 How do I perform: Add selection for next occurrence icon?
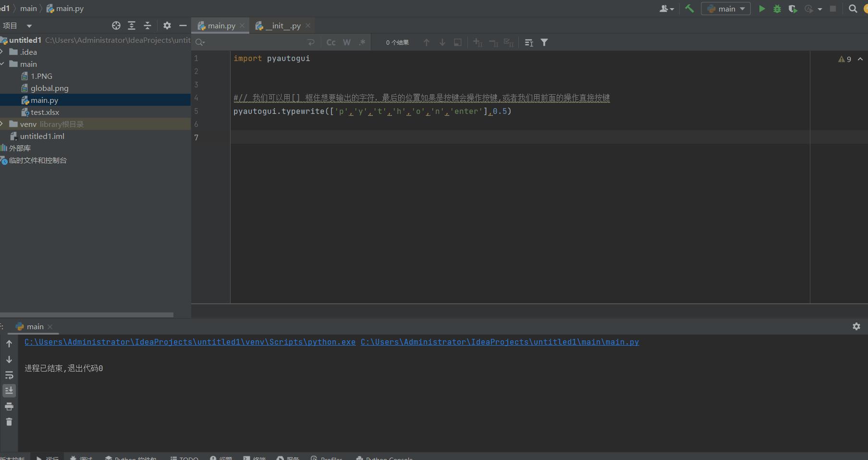tap(477, 42)
